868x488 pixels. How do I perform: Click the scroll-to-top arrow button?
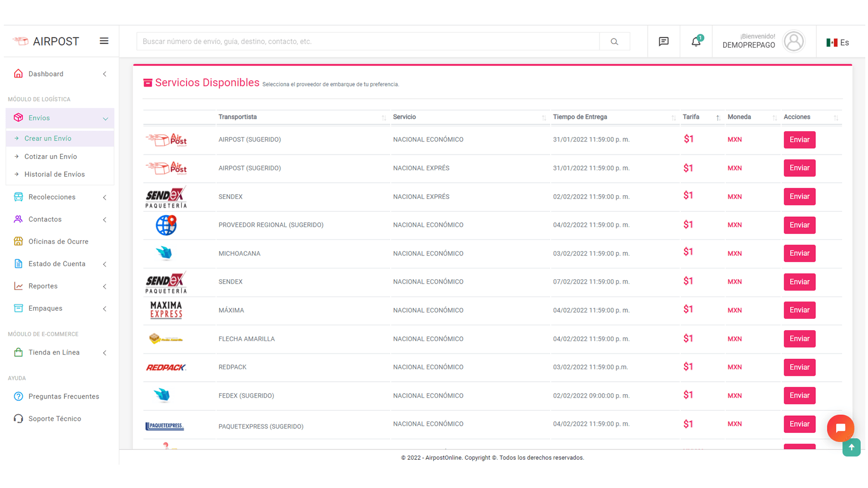point(851,447)
